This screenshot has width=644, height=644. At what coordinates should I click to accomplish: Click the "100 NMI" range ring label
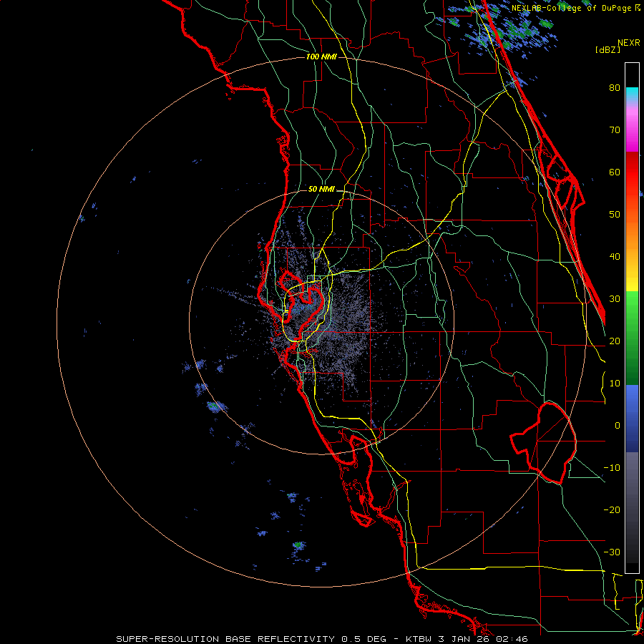click(x=321, y=57)
